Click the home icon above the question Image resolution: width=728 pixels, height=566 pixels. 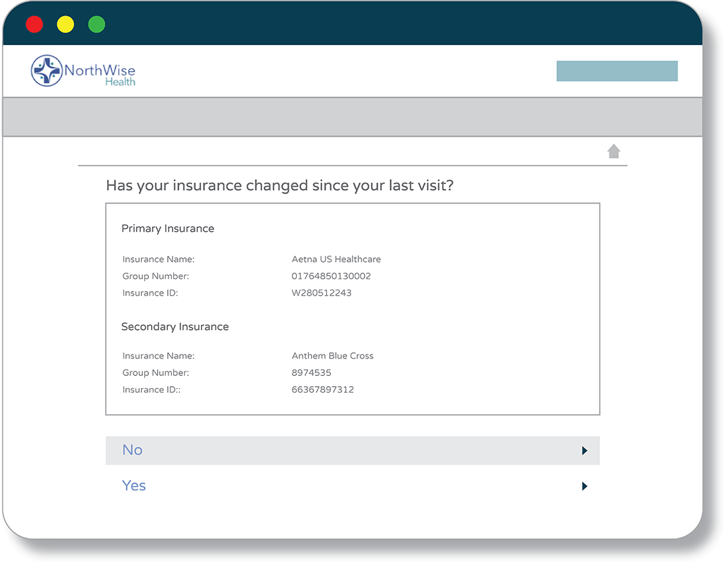click(x=613, y=152)
